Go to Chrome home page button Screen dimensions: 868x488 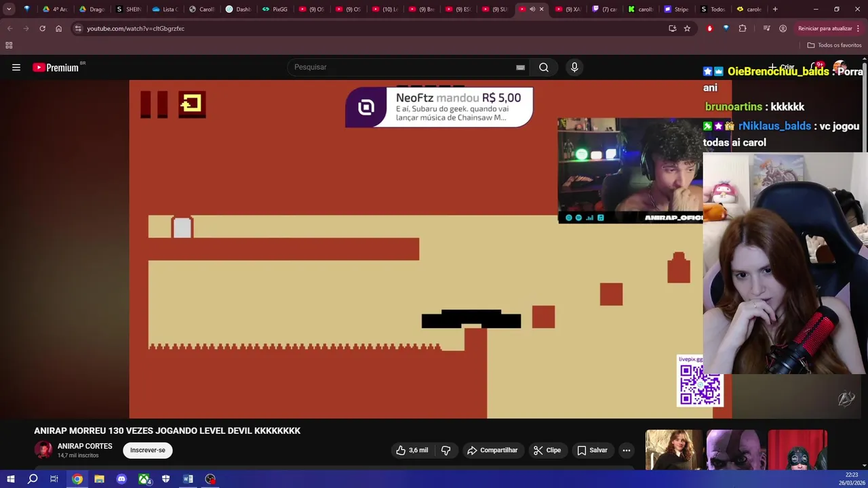click(x=58, y=28)
